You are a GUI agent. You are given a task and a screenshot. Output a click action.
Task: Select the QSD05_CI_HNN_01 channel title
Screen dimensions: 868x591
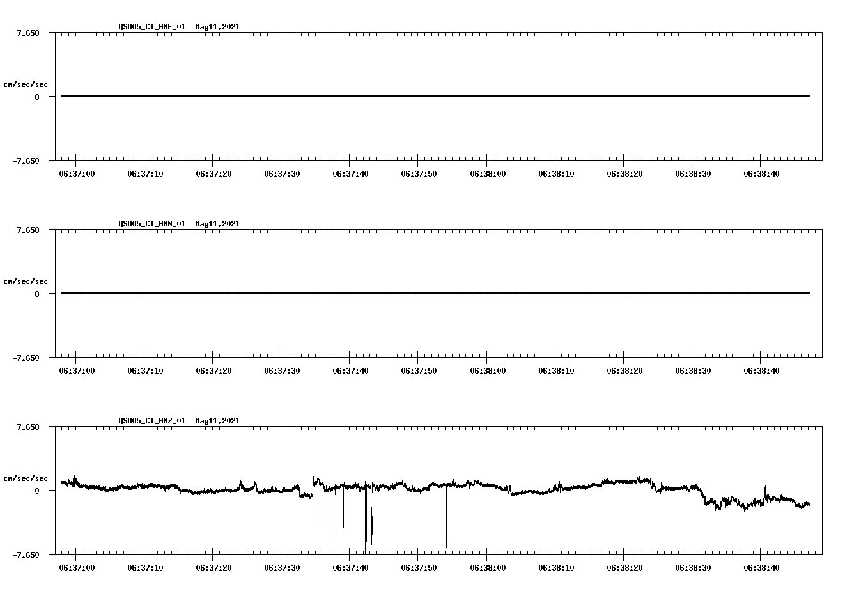(x=153, y=224)
